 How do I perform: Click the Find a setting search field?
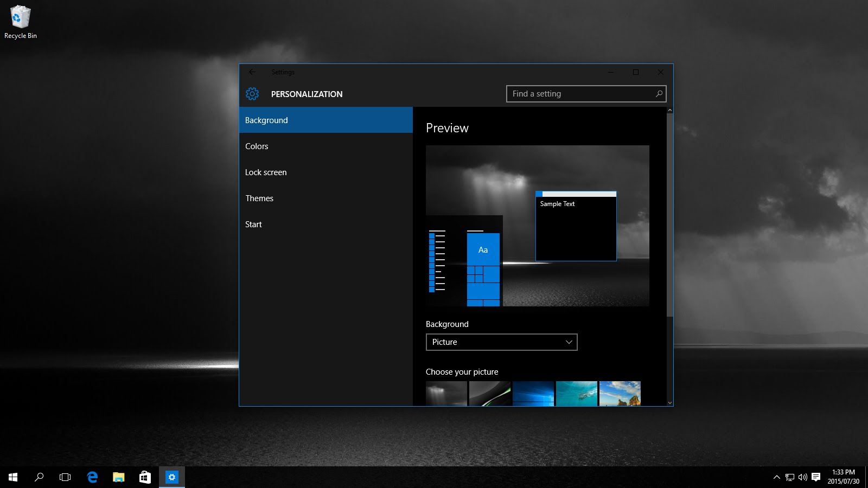tap(586, 93)
